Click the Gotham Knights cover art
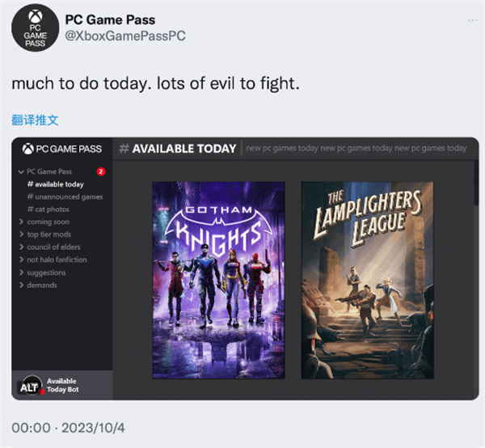This screenshot has height=448, width=485. pos(219,280)
